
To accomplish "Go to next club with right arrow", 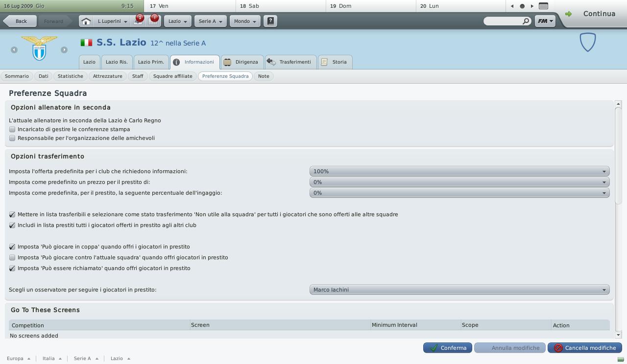I will (x=64, y=49).
